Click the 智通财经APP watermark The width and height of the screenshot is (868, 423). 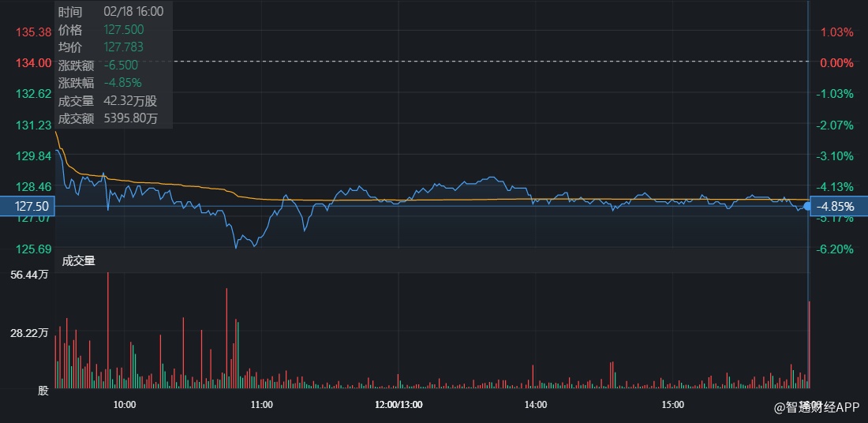(816, 407)
